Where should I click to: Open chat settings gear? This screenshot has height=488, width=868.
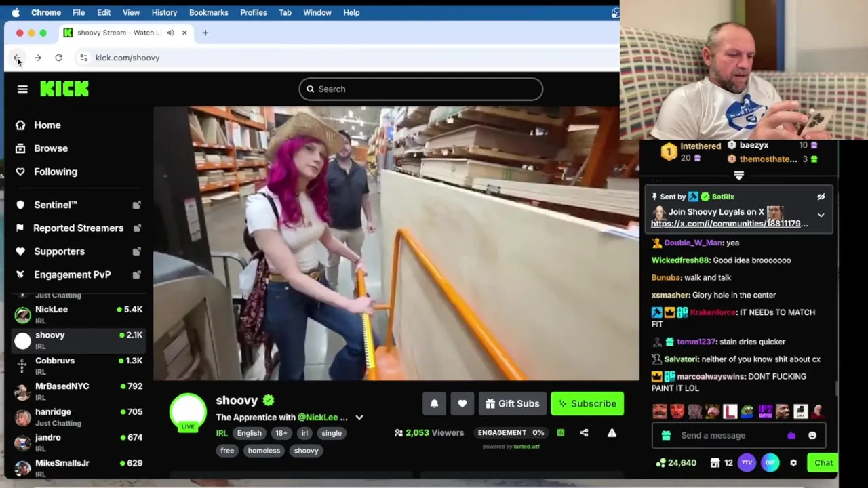(x=793, y=463)
